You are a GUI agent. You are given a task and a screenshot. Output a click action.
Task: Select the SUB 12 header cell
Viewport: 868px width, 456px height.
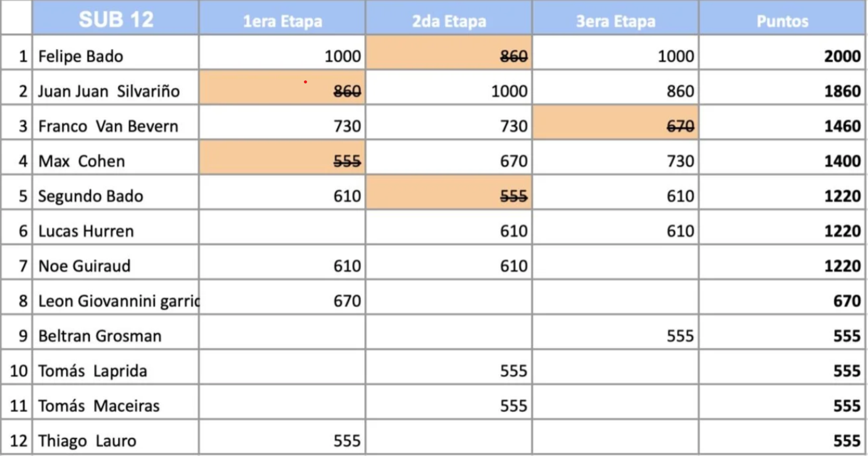[x=115, y=18]
